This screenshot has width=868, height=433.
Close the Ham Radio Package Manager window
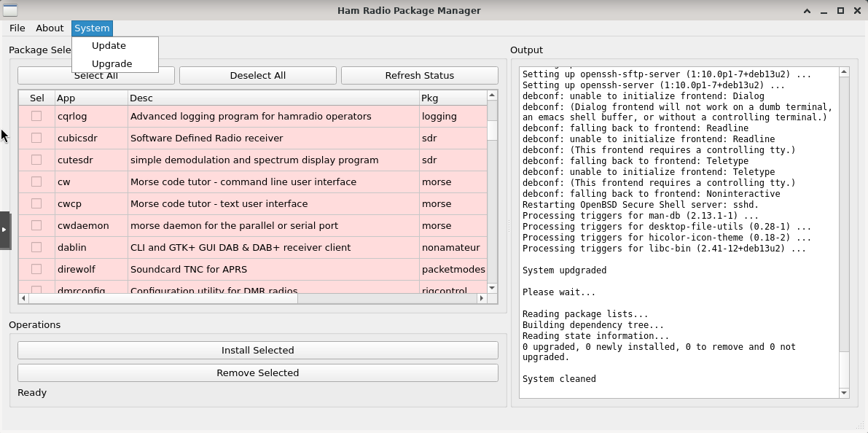click(857, 10)
